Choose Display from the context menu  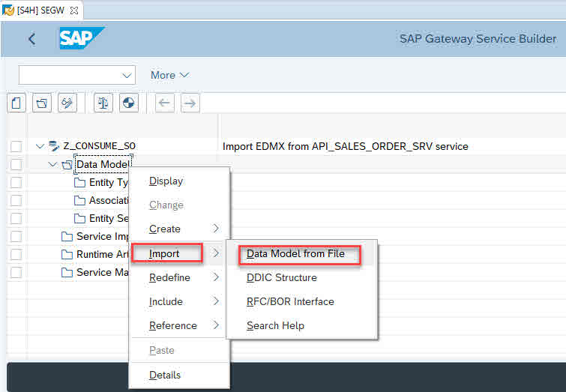[179, 181]
